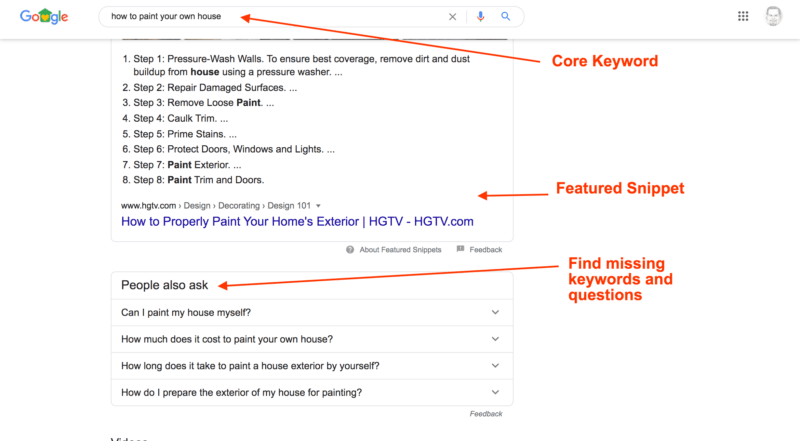This screenshot has width=800, height=441.
Task: Clear the search box with the X icon
Action: [453, 17]
